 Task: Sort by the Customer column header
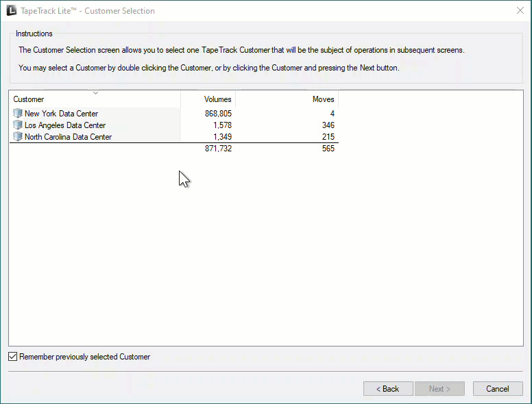click(x=95, y=99)
